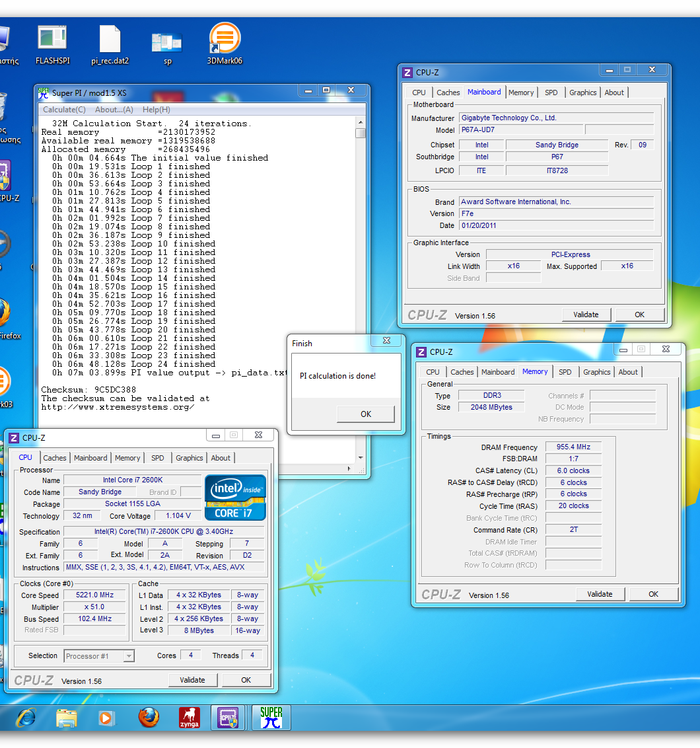The image size is (700, 748).
Task: Select CPU tab in Mainboard window
Action: pos(419,93)
